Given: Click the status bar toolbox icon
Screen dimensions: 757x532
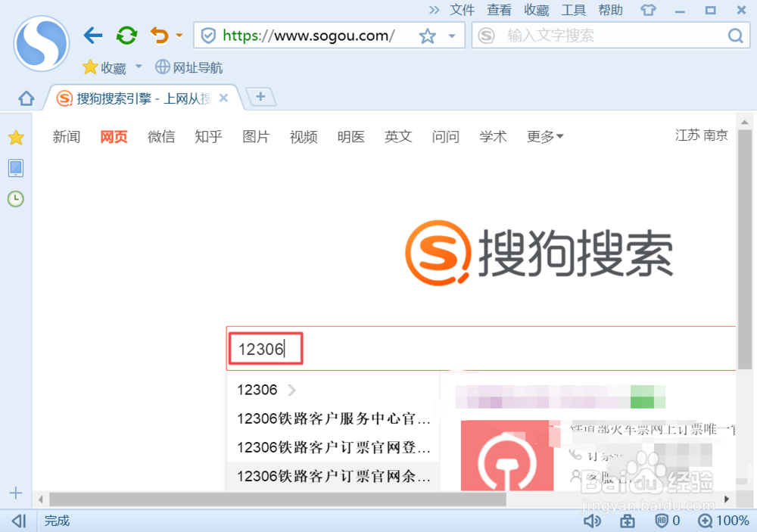Looking at the screenshot, I should pyautogui.click(x=627, y=521).
